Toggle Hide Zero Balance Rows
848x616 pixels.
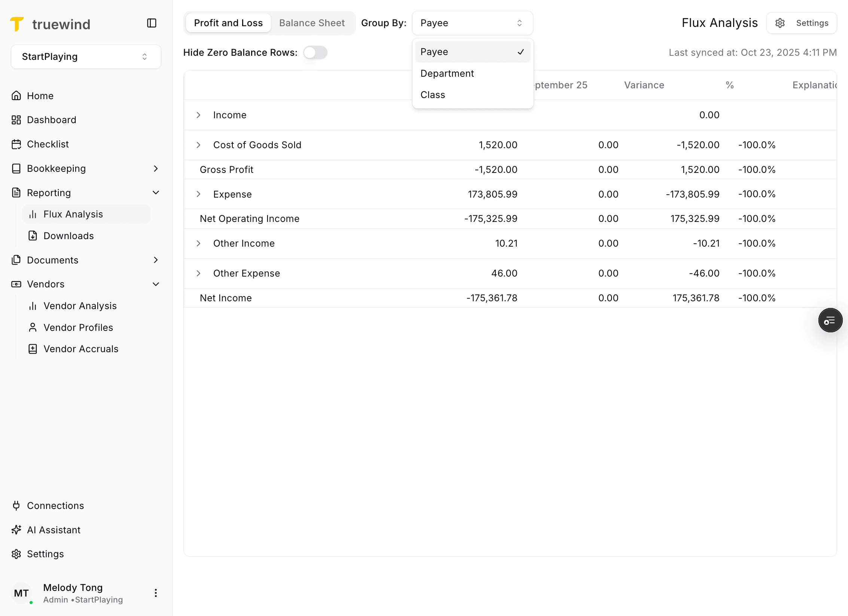315,52
